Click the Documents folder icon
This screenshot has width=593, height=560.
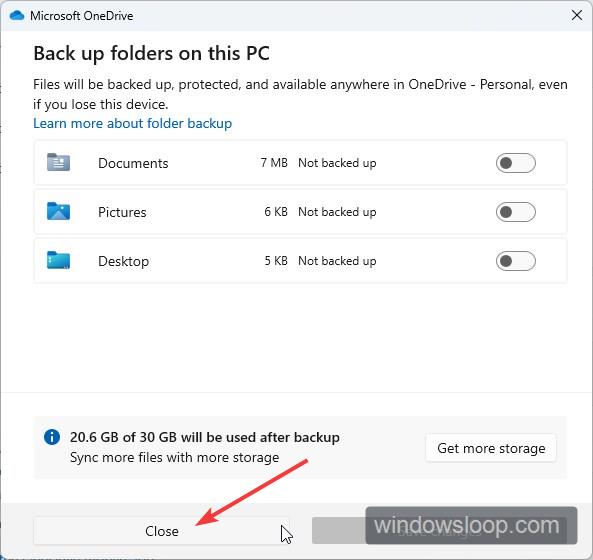pos(58,162)
